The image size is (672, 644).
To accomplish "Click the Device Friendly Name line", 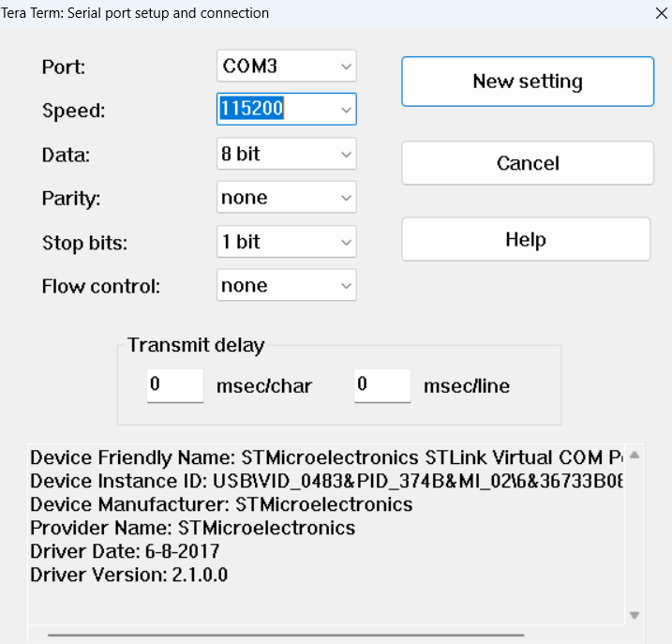I will (x=319, y=458).
